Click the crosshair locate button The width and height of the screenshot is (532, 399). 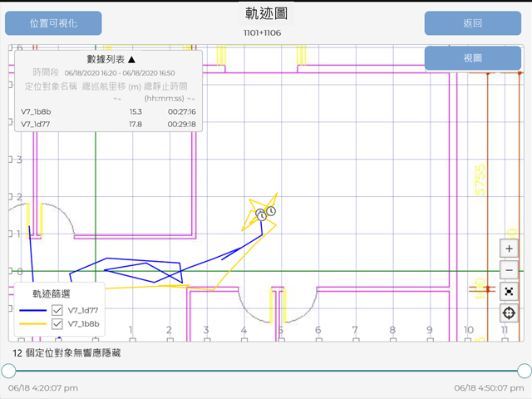[509, 313]
